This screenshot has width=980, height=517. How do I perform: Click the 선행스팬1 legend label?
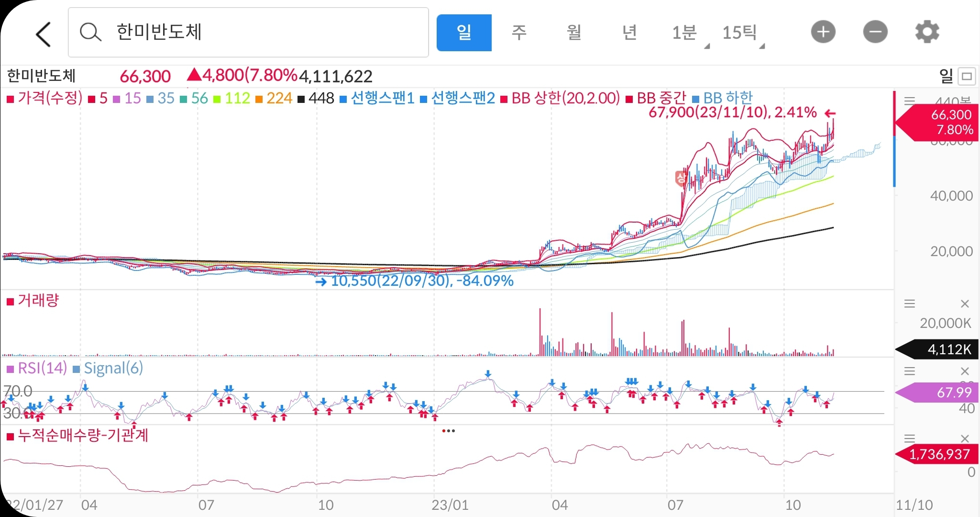[377, 98]
